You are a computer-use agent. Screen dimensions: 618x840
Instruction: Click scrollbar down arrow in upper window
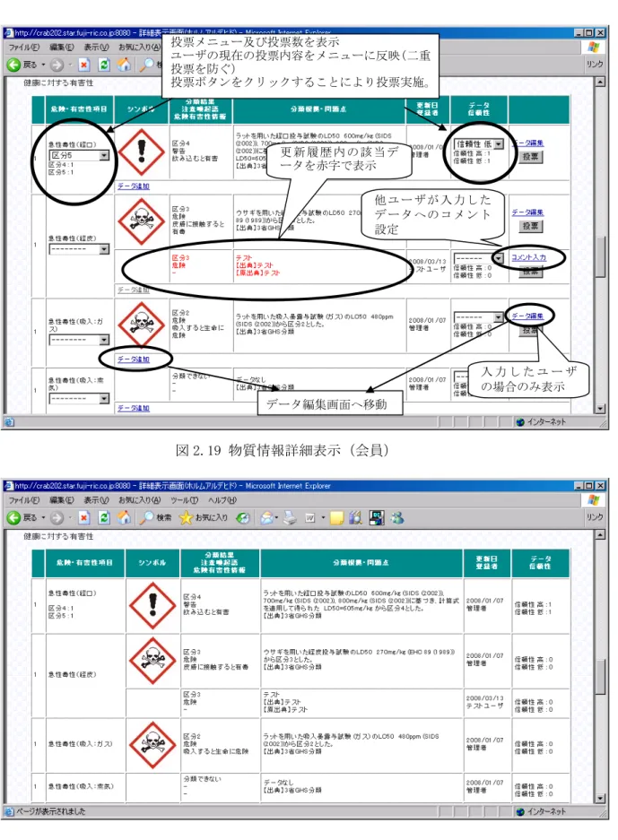point(600,408)
